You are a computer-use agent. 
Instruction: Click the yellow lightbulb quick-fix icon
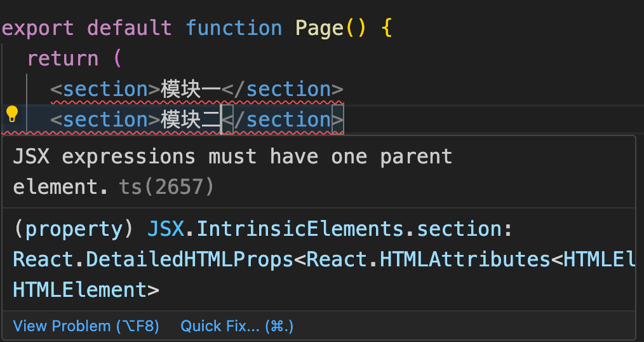pos(12,114)
